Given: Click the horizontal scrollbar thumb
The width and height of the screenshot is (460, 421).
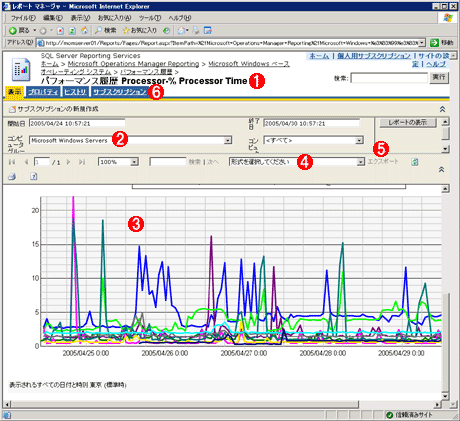Looking at the screenshot, I should (x=185, y=404).
